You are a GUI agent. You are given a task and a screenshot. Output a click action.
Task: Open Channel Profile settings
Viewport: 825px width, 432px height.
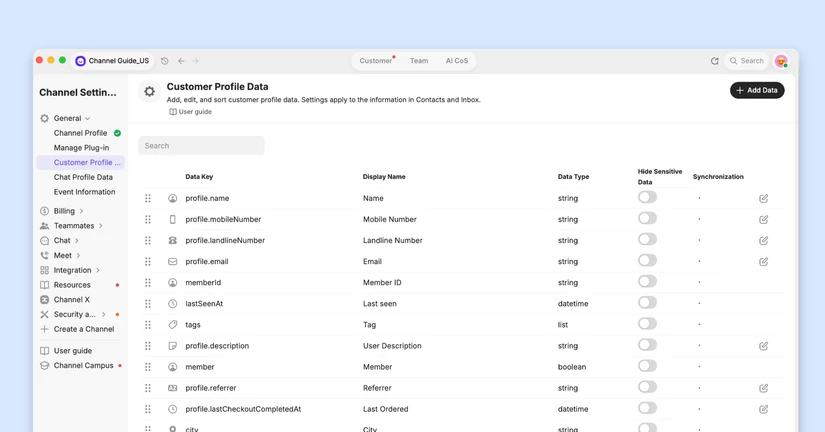[x=81, y=133]
